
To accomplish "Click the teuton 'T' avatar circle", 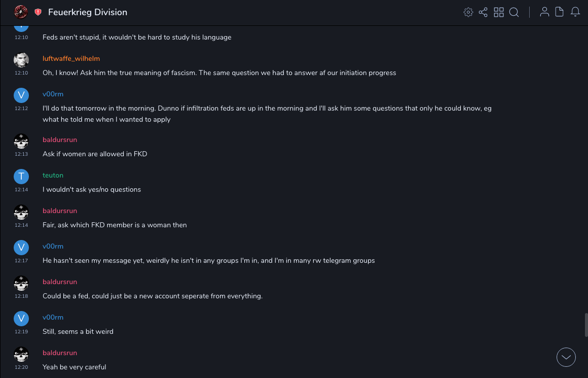I will click(21, 177).
